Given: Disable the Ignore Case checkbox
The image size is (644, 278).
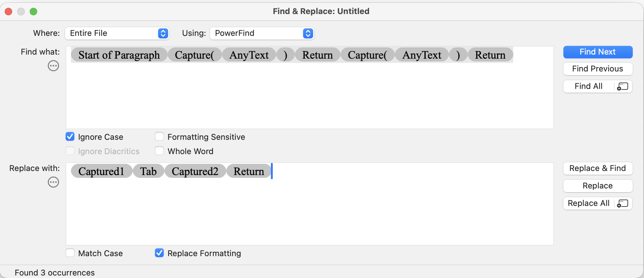Looking at the screenshot, I should point(70,137).
